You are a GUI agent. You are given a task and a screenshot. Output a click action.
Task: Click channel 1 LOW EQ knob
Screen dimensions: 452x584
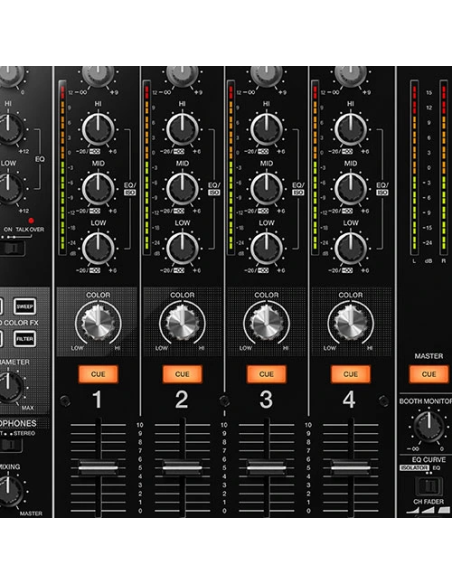click(98, 248)
